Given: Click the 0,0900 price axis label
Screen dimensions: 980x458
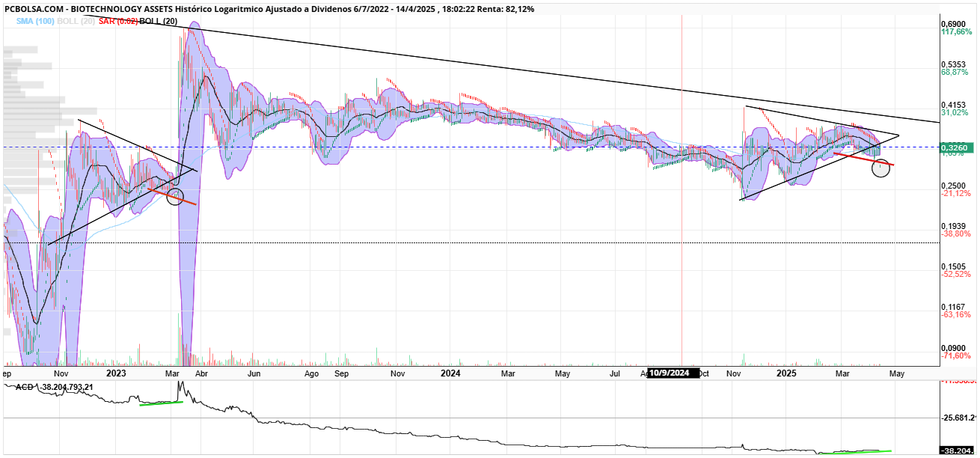Looking at the screenshot, I should point(953,348).
